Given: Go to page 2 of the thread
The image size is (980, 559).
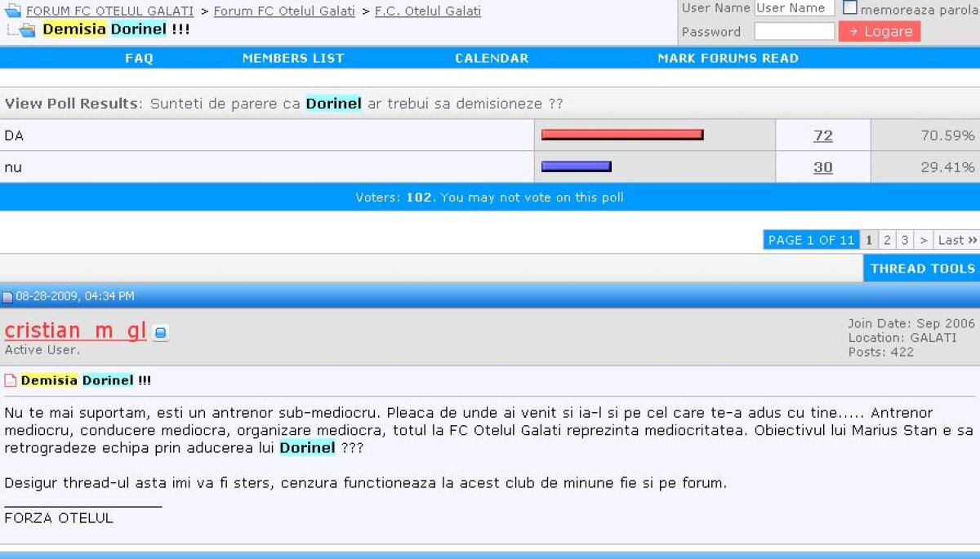Looking at the screenshot, I should [887, 240].
